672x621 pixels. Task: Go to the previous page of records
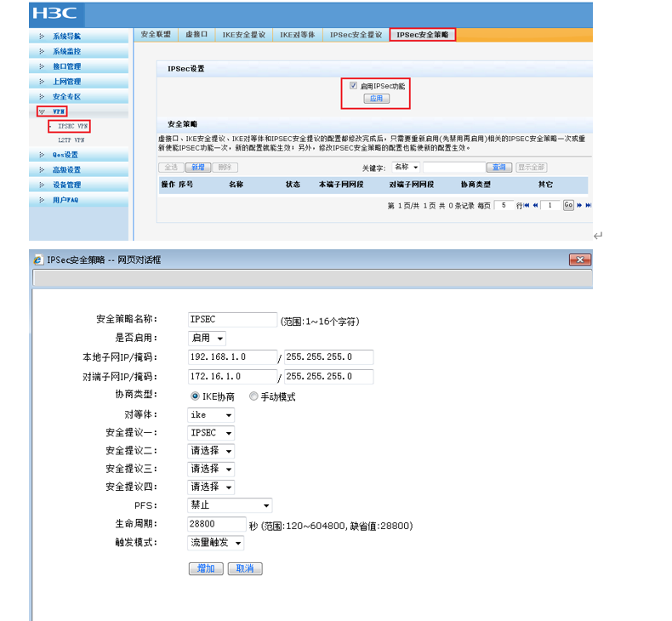(535, 205)
